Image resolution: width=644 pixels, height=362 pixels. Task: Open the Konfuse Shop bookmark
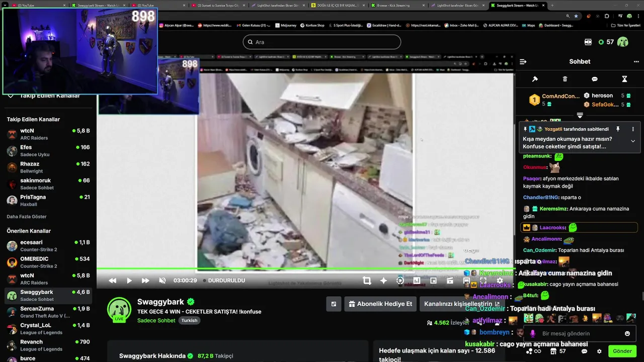(312, 25)
